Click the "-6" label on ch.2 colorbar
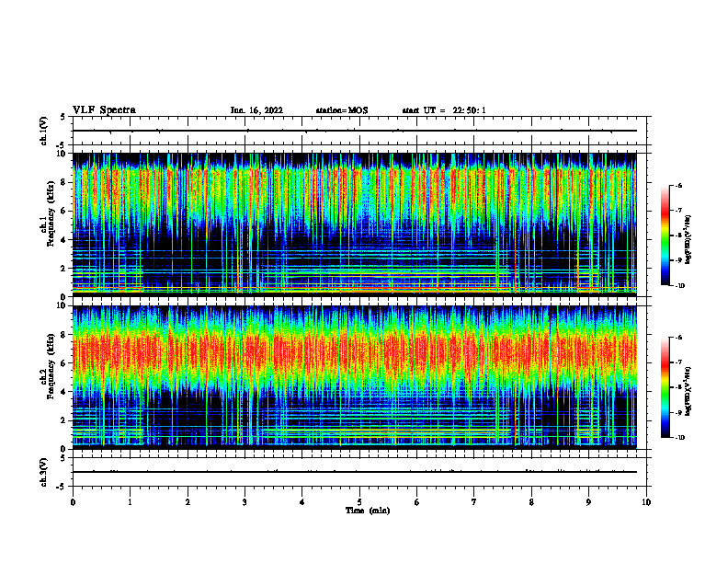This screenshot has height=563, width=728. (x=678, y=338)
